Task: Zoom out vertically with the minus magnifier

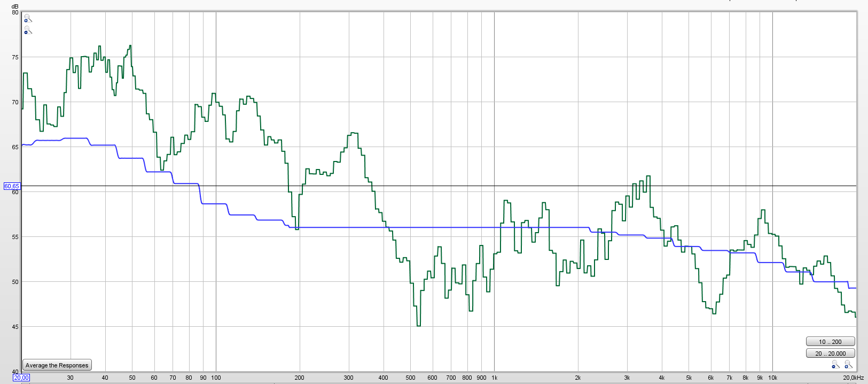Action: (28, 31)
